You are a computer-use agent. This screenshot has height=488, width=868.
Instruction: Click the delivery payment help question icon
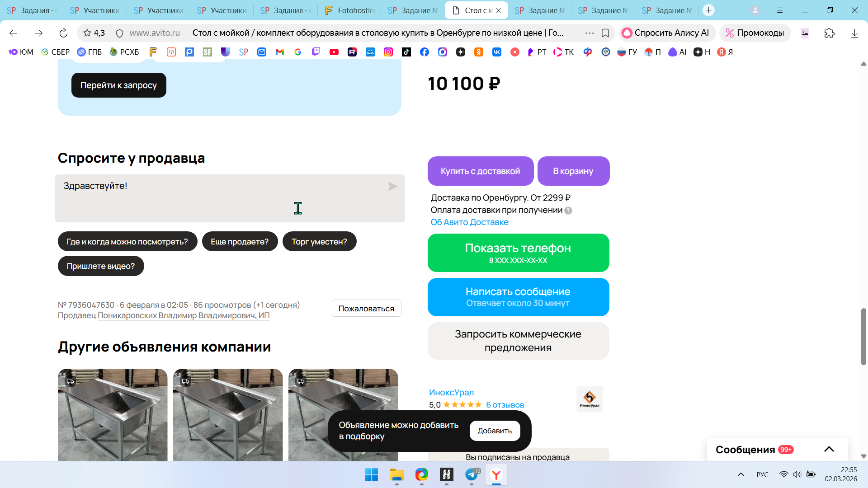pos(568,211)
